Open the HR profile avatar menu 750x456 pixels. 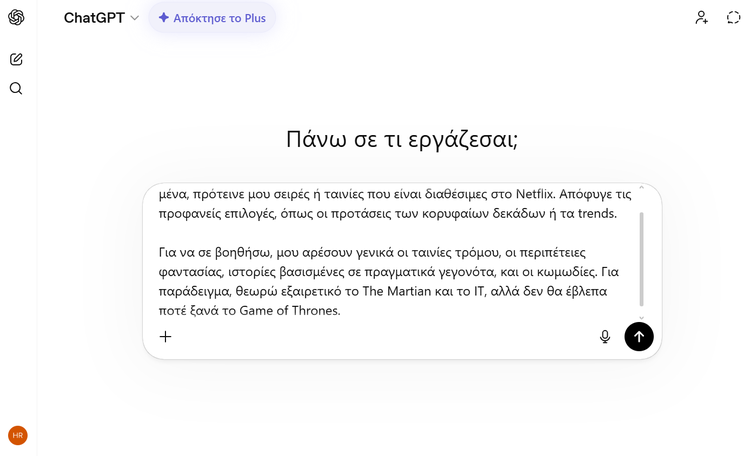[17, 435]
